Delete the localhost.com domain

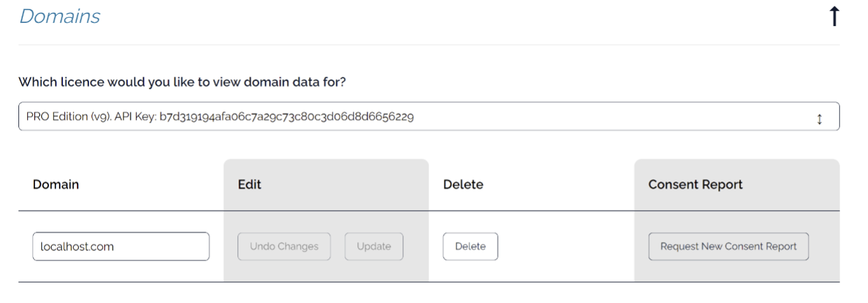[x=470, y=246]
